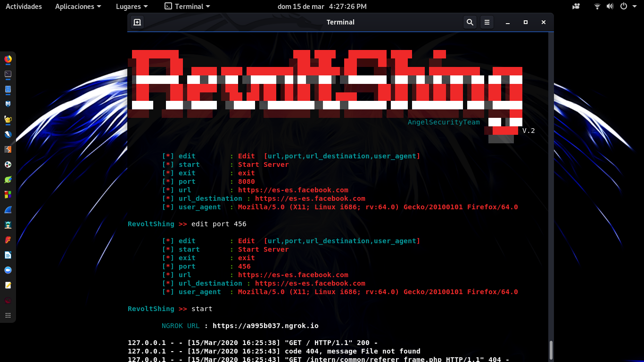The height and width of the screenshot is (362, 644).
Task: Open the Aplicaciones menu
Action: [78, 7]
